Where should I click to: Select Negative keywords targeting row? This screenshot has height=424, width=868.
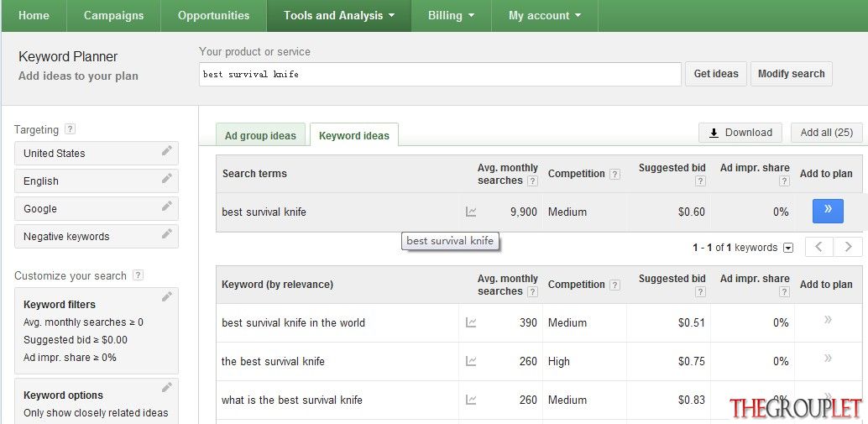[x=97, y=237]
